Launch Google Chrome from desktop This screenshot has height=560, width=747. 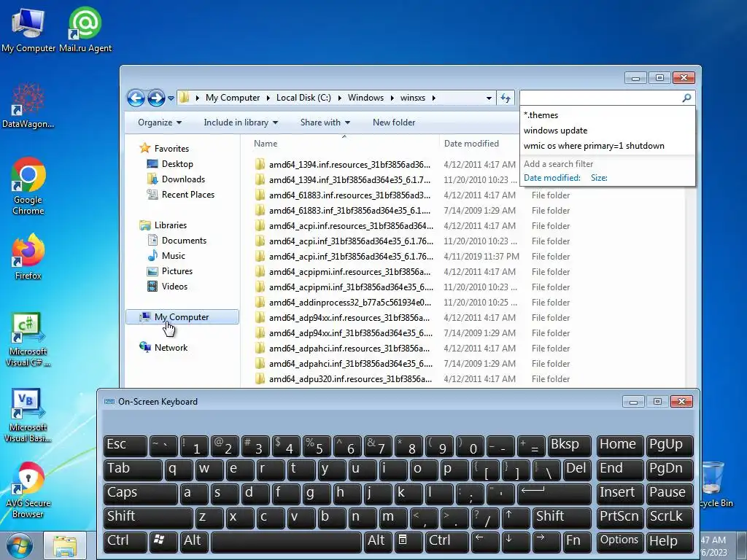28,186
